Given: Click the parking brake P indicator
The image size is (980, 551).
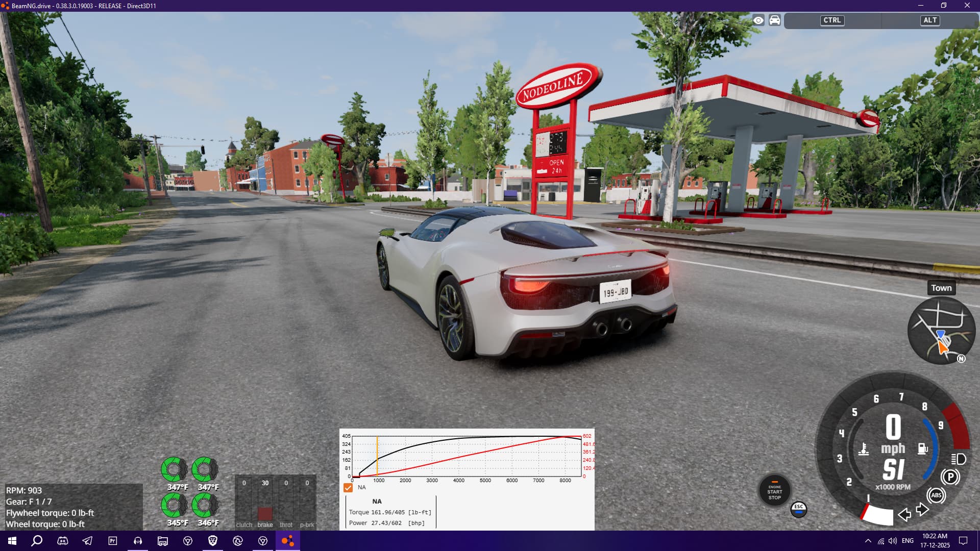Looking at the screenshot, I should coord(950,477).
